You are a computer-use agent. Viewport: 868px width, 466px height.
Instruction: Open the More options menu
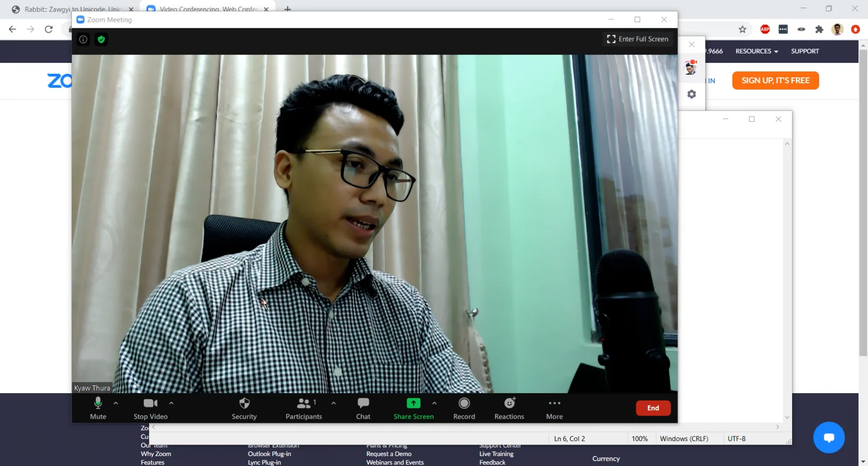[x=555, y=408]
